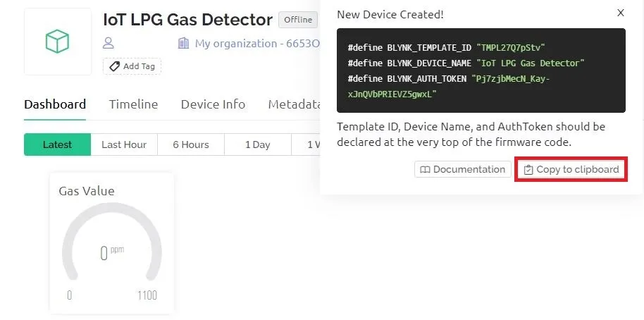Click the Gas Value gauge widget
Image resolution: width=644 pixels, height=320 pixels.
coord(112,242)
